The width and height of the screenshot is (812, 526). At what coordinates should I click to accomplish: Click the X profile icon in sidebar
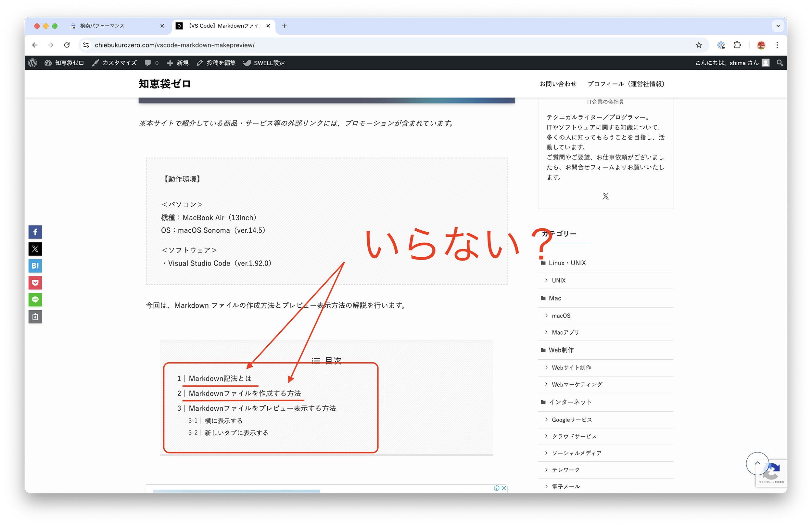pos(605,196)
